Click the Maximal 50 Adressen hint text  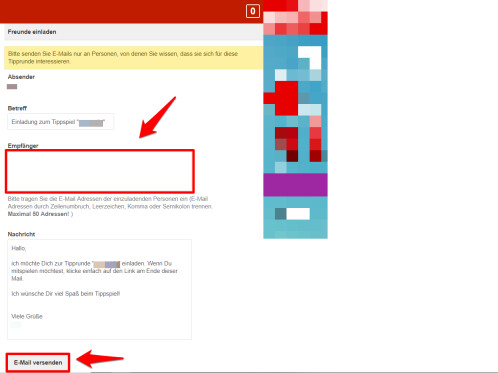point(38,214)
